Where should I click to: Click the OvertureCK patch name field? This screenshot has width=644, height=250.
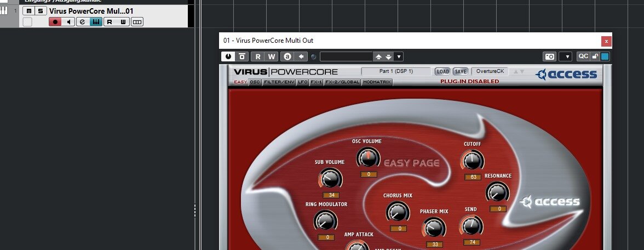(490, 71)
